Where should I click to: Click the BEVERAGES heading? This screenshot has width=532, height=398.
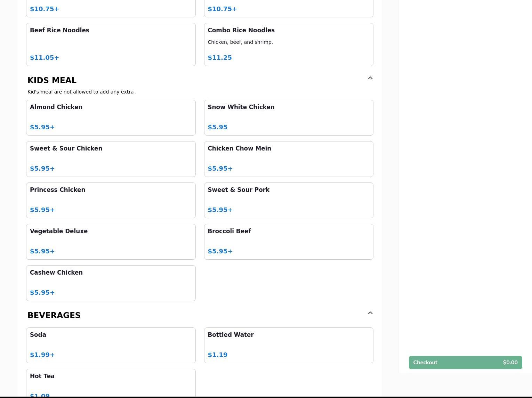54,315
